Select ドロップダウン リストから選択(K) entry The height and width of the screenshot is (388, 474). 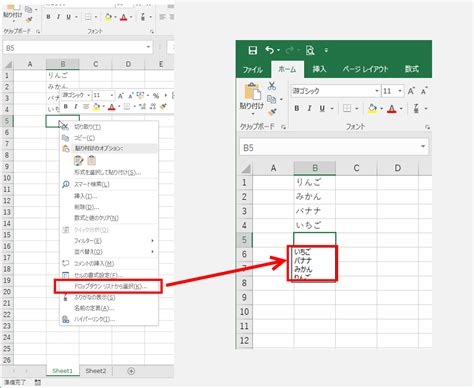point(110,286)
